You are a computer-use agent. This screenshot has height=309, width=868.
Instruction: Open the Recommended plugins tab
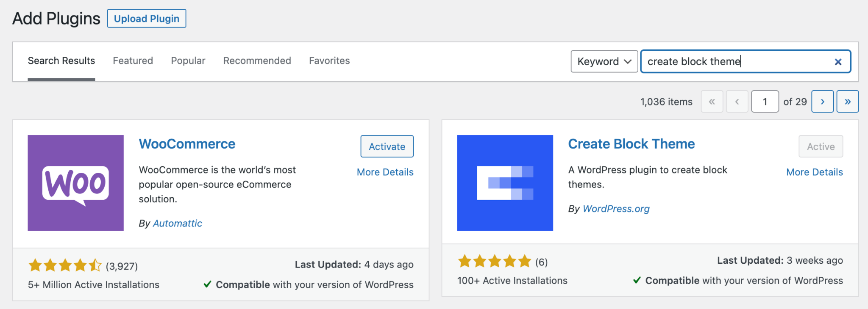pyautogui.click(x=257, y=61)
